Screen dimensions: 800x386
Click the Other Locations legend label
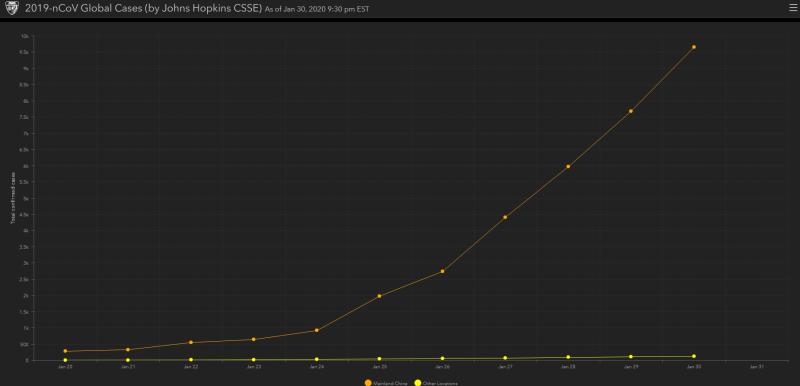(x=440, y=383)
